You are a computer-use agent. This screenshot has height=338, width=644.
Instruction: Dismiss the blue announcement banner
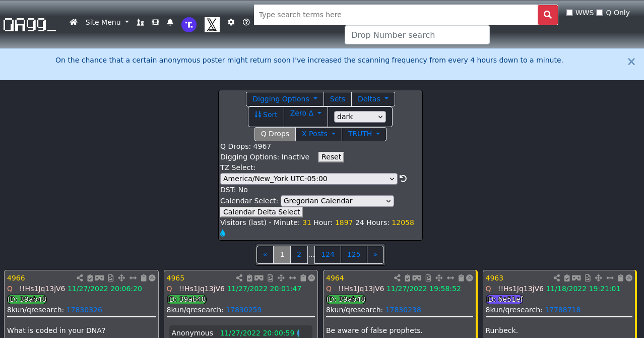click(631, 62)
